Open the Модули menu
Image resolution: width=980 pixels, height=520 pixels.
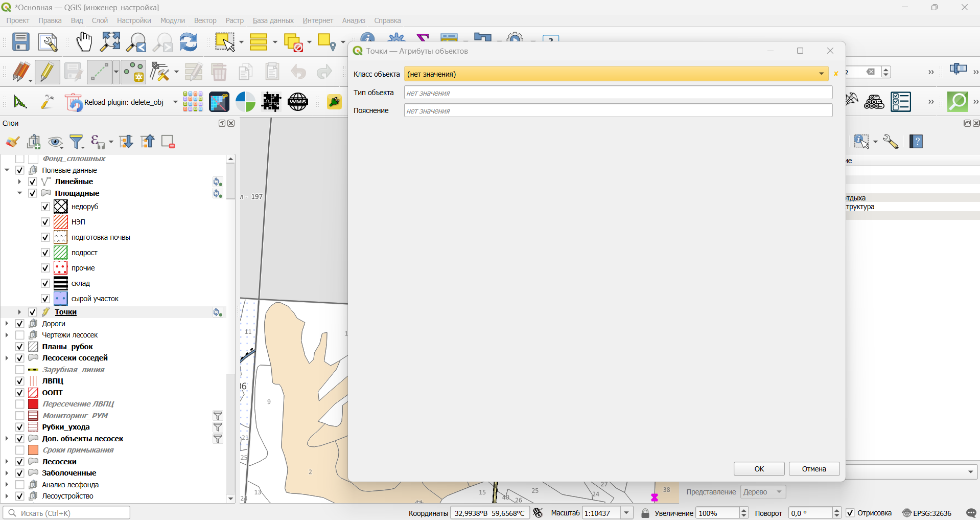point(173,20)
